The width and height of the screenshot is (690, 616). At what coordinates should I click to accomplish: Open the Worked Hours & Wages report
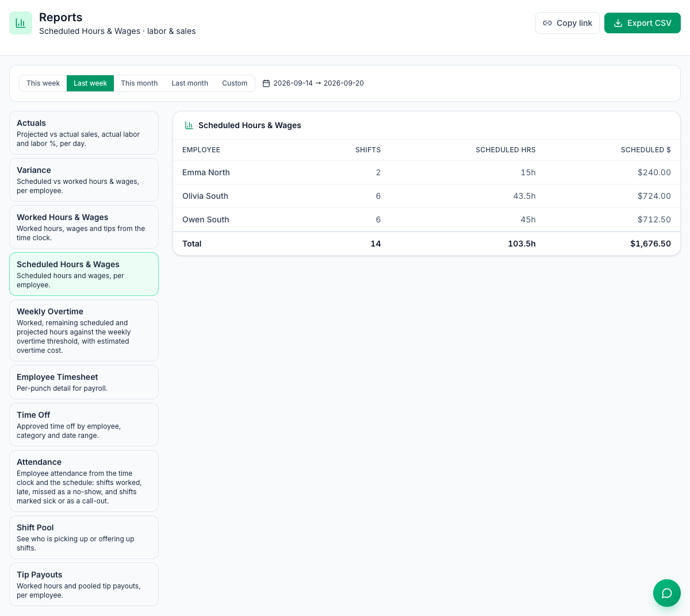(84, 227)
